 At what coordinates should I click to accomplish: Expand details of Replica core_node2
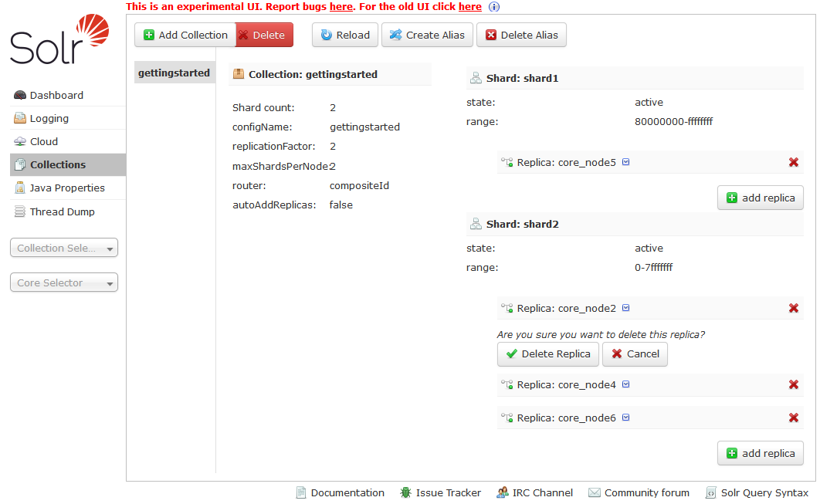point(626,308)
